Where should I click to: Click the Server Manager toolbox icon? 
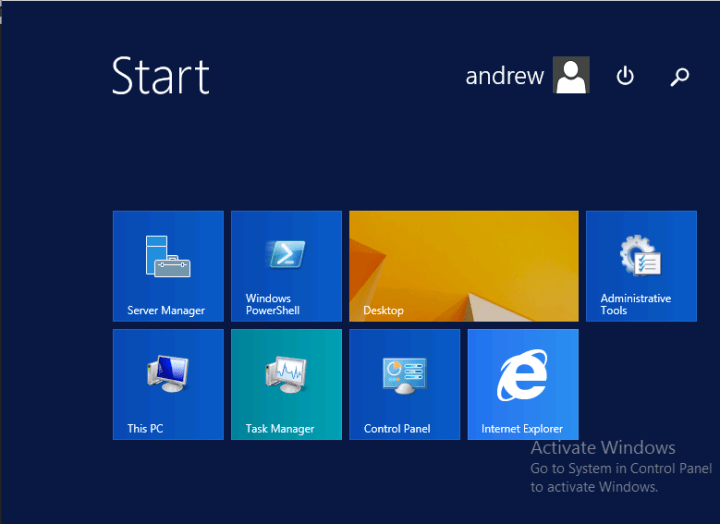click(x=167, y=256)
